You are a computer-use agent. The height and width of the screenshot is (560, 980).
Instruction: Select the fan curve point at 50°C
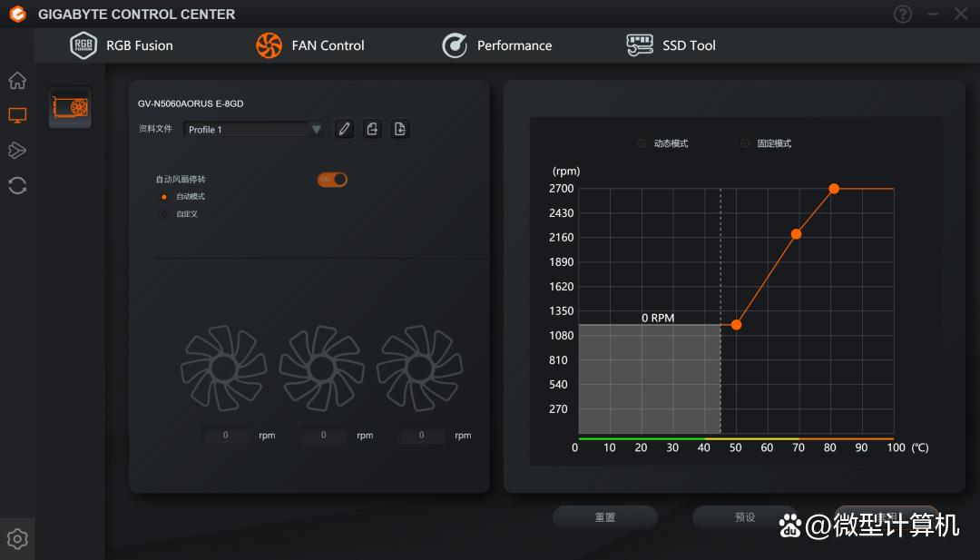(736, 325)
